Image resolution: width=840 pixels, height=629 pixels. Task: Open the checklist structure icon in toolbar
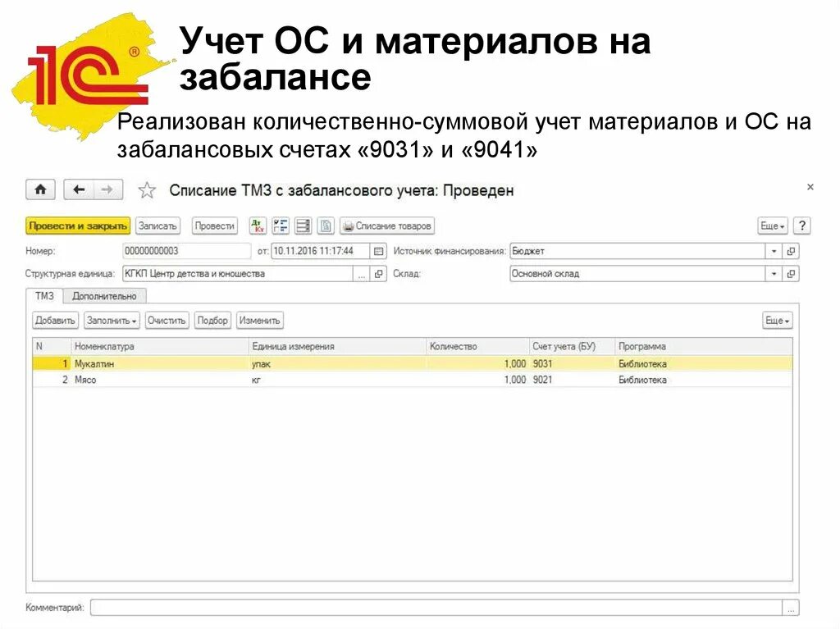pyautogui.click(x=281, y=226)
